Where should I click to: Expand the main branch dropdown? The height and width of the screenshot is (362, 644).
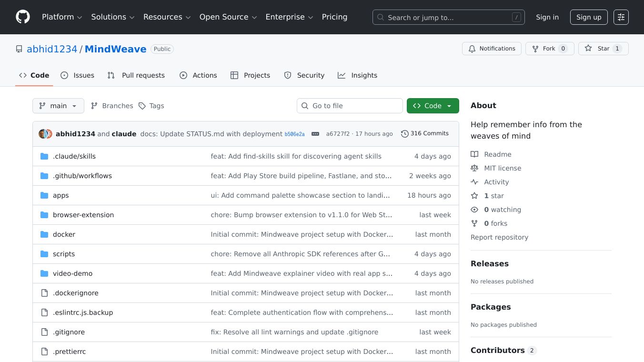tap(58, 106)
